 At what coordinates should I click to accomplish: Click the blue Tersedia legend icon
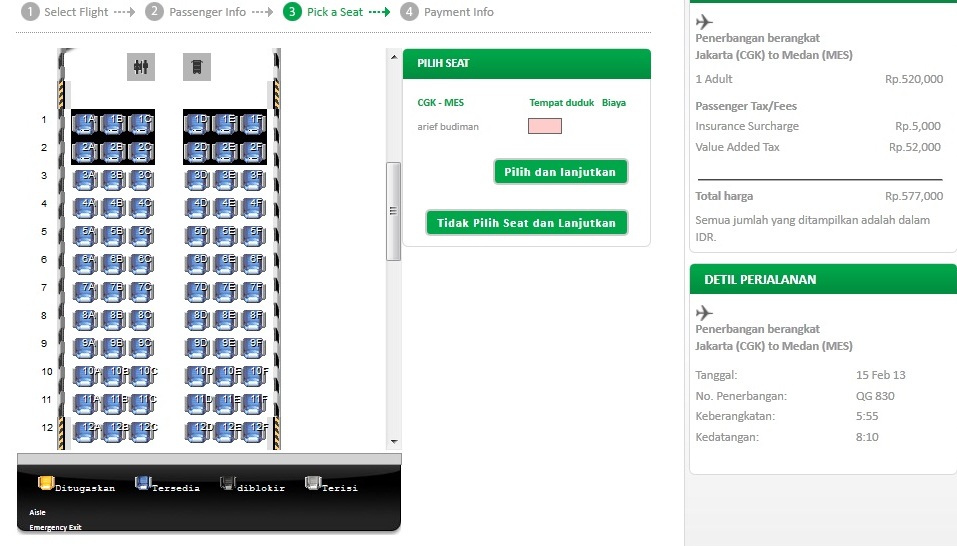tap(142, 484)
